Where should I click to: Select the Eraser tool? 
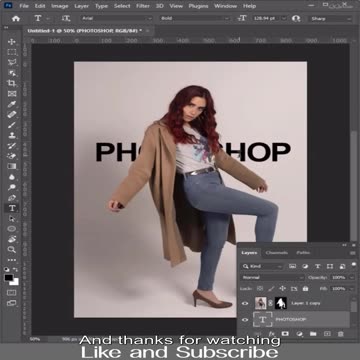point(12,156)
